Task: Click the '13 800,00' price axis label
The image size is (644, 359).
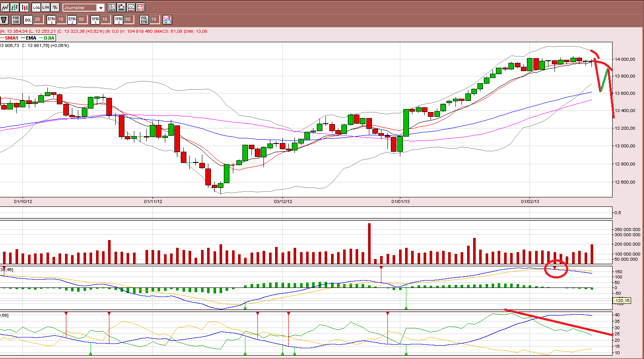Action: [x=625, y=76]
